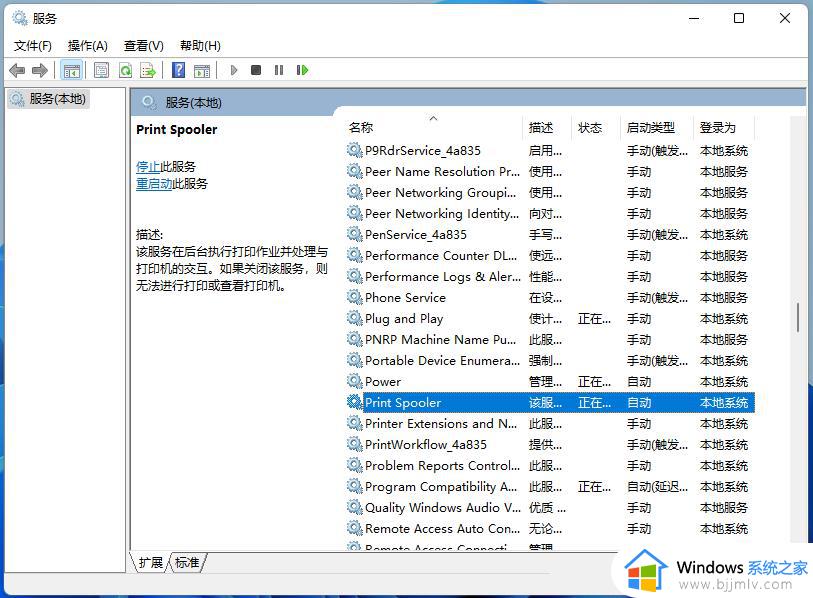The width and height of the screenshot is (813, 598).
Task: Click the Forward arrow toolbar icon
Action: pyautogui.click(x=39, y=70)
